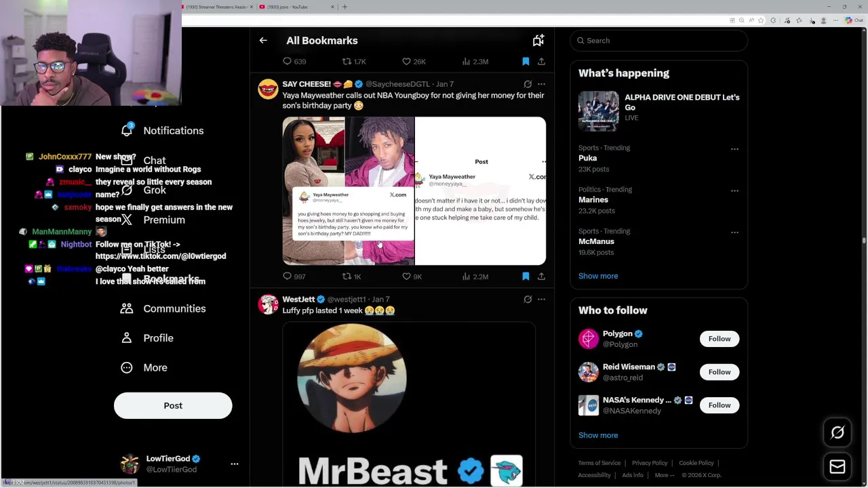Switch to the jcole YouTube tab
The height and width of the screenshot is (488, 868).
(297, 7)
